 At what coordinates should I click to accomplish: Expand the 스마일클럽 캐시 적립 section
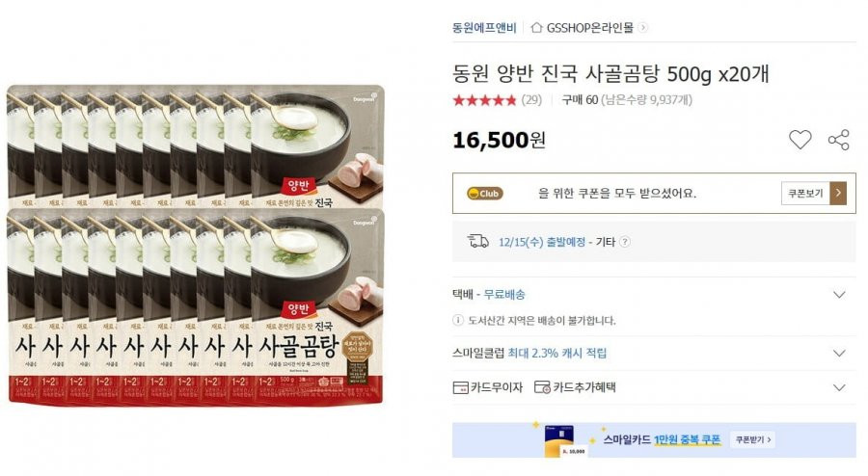coord(839,354)
